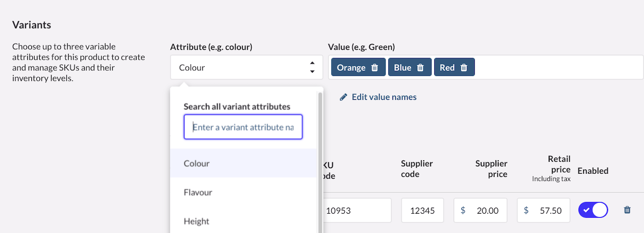Pick Height in the attribute list
This screenshot has height=233, width=644.
[196, 221]
